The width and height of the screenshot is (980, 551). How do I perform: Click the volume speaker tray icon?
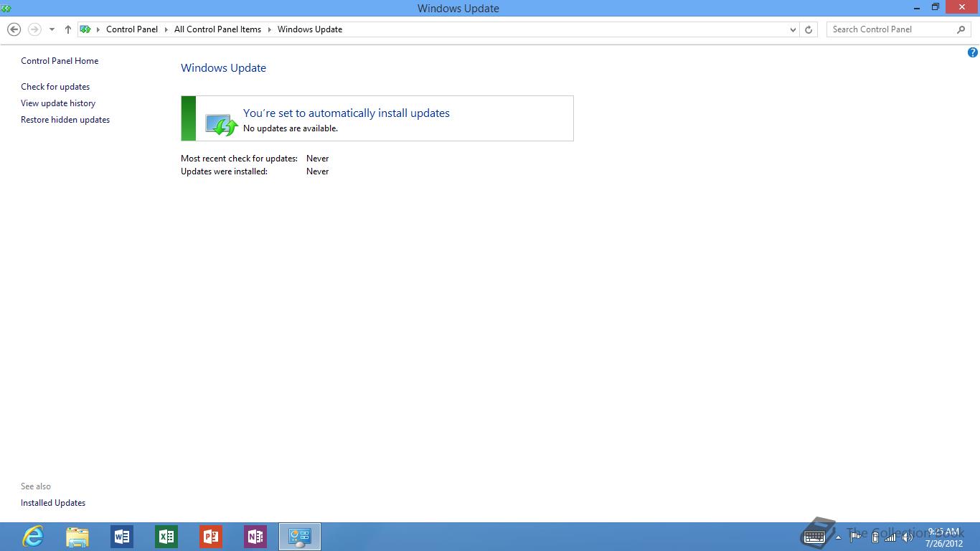[907, 537]
